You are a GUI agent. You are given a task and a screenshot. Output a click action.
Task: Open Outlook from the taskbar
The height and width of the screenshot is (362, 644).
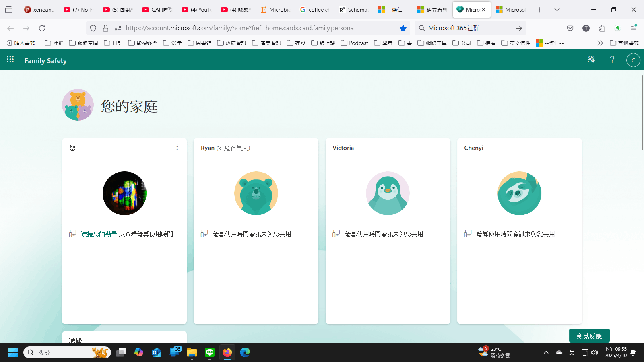coord(157,352)
